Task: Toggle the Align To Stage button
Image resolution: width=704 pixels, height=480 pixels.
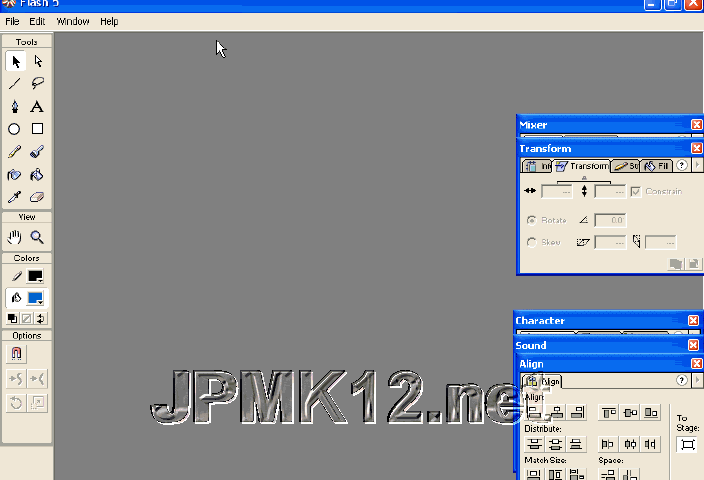Action: click(686, 444)
